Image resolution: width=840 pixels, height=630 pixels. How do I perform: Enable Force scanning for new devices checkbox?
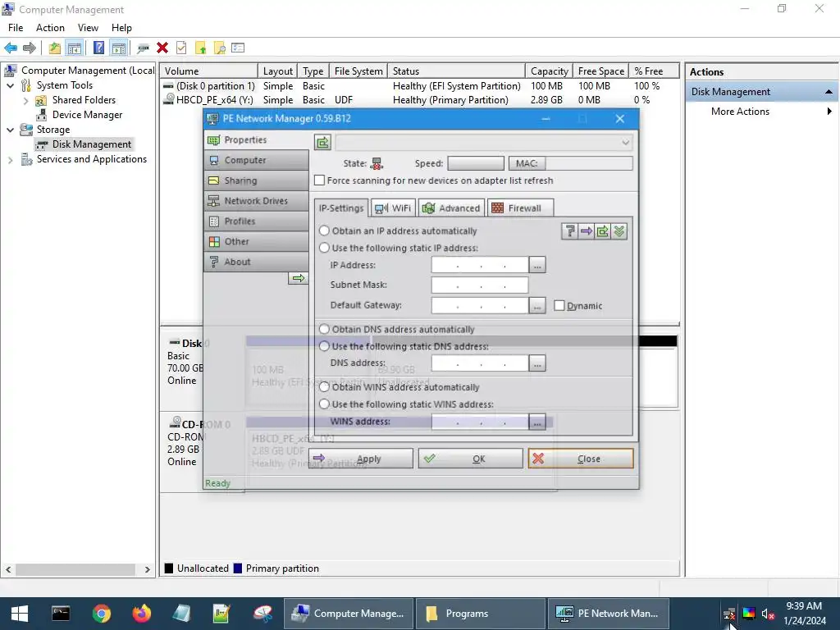(x=320, y=180)
